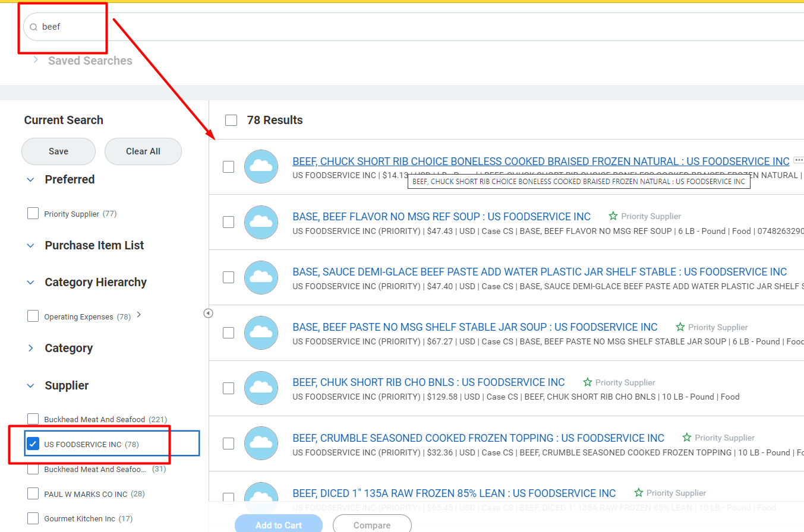Tick the truncated Buckhead Meat And Seafoo... (31) supplier
804x532 pixels.
coord(33,469)
